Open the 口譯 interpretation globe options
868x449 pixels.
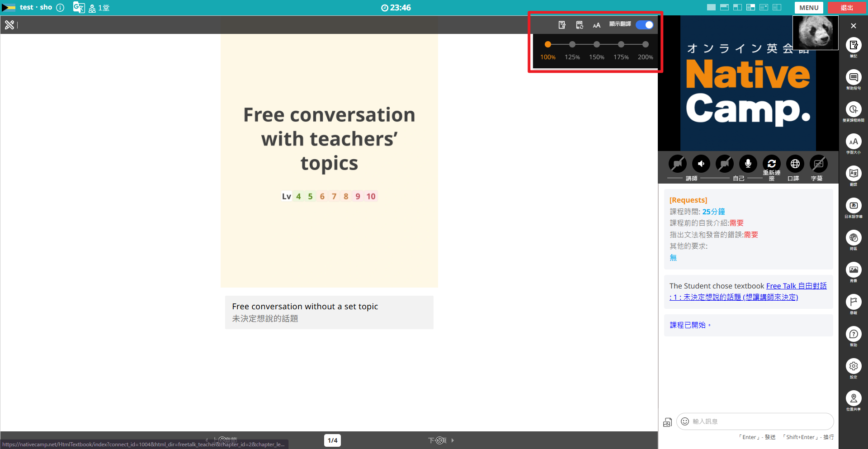point(795,164)
